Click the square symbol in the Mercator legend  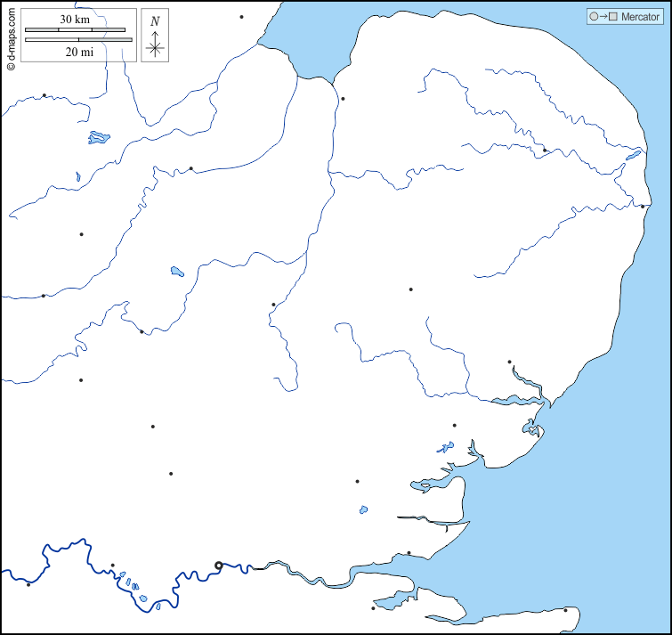(x=612, y=17)
